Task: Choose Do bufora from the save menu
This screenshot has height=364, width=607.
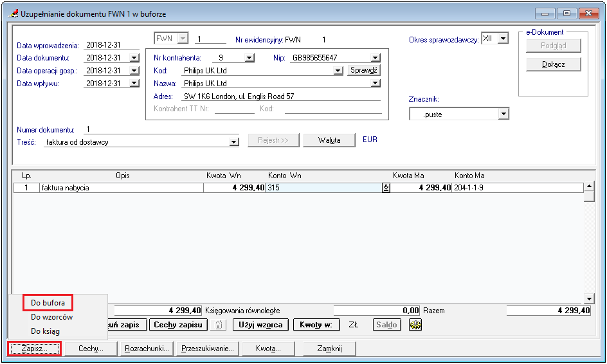Action: tap(48, 303)
